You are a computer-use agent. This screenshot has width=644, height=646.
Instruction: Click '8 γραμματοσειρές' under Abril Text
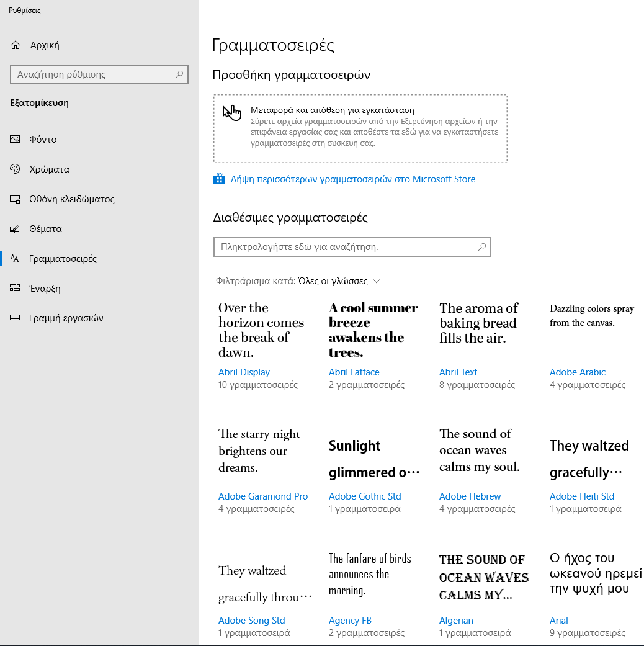[477, 385]
